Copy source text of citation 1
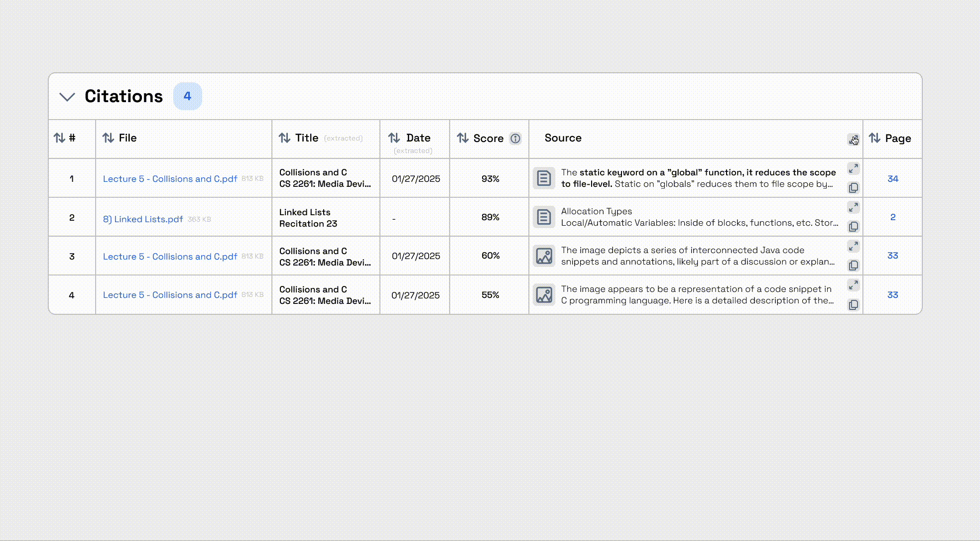The width and height of the screenshot is (980, 541). point(853,188)
